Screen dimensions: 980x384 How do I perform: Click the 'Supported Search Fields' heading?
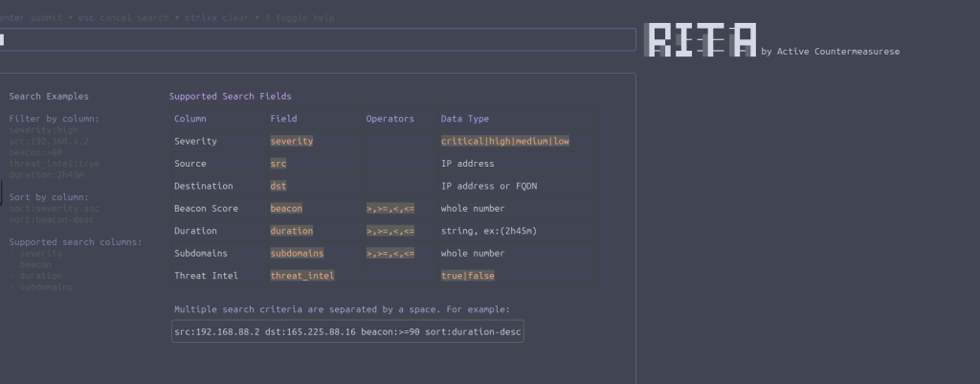tap(230, 97)
